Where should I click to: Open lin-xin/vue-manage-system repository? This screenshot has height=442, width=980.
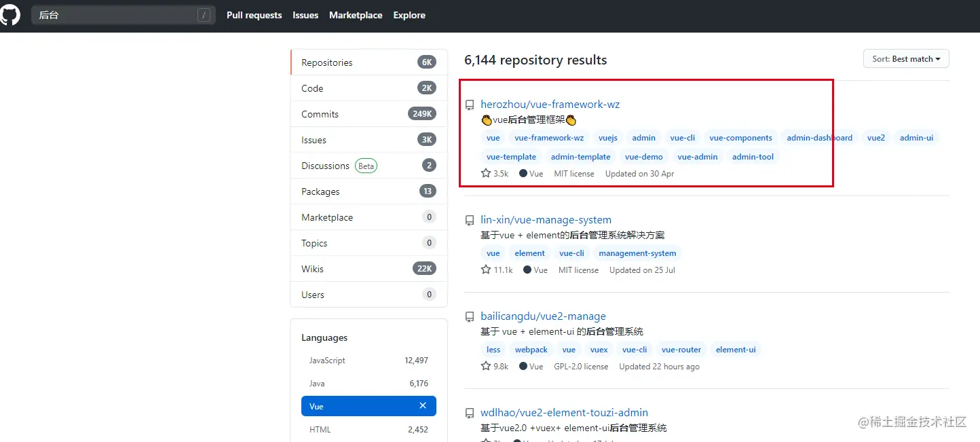click(x=546, y=220)
